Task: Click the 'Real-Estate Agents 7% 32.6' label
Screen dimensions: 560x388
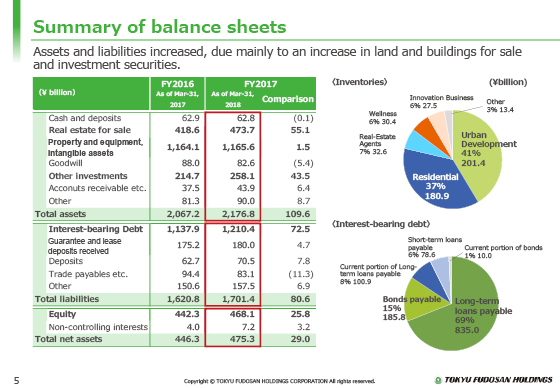Action: tap(377, 144)
